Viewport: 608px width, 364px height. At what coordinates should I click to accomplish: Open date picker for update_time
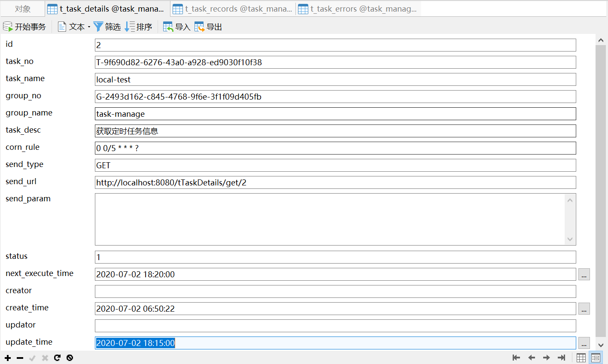point(584,343)
